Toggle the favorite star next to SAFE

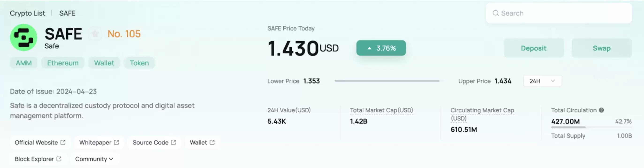[95, 34]
